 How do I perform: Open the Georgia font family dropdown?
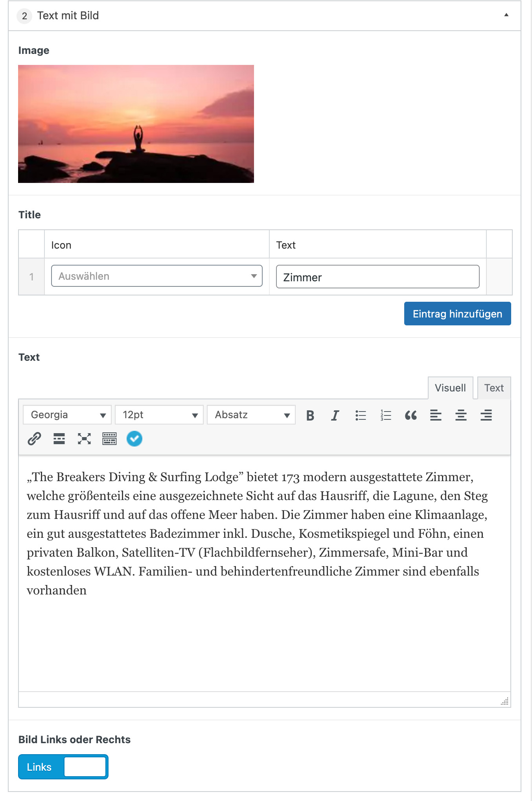[x=67, y=415]
